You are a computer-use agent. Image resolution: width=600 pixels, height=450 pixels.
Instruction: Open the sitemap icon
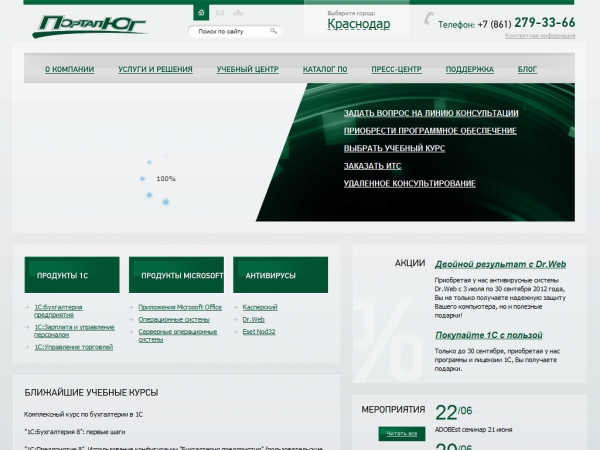click(238, 13)
